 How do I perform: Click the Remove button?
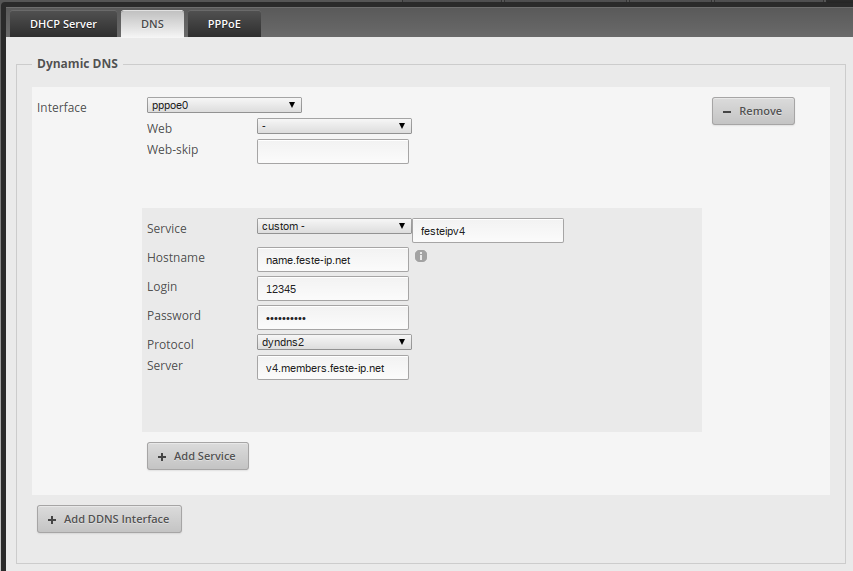pos(753,111)
